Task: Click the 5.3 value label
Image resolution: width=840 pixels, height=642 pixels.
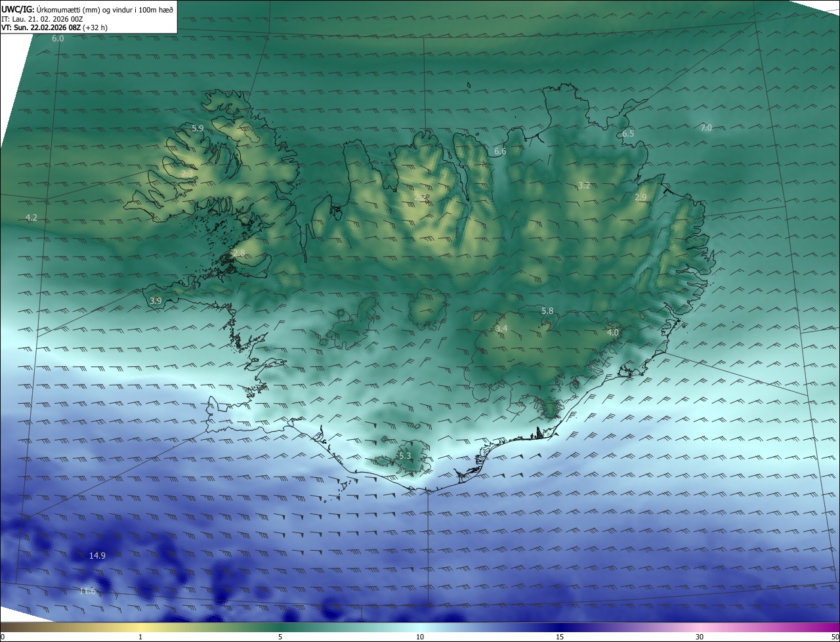Action: point(404,456)
